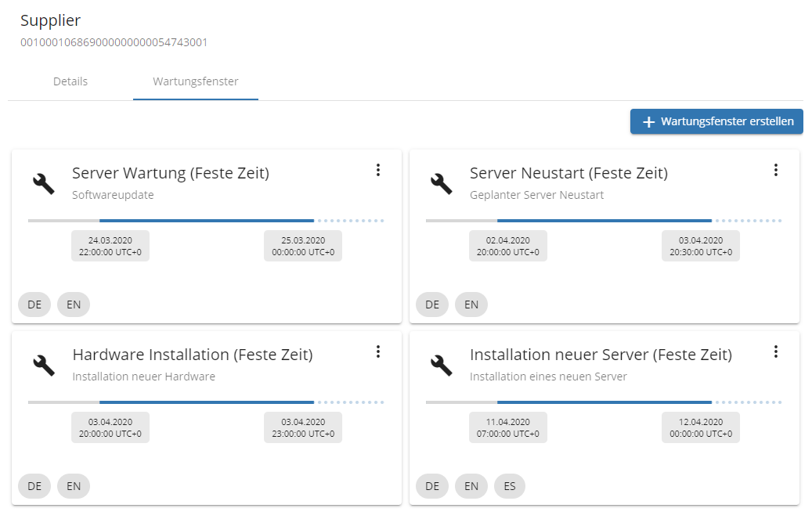Click the title Server Neustart (Feste Zeit)
Image resolution: width=812 pixels, height=519 pixels.
(x=568, y=173)
